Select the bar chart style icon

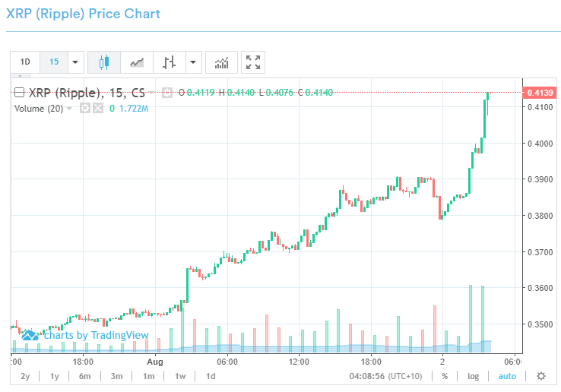[x=170, y=62]
